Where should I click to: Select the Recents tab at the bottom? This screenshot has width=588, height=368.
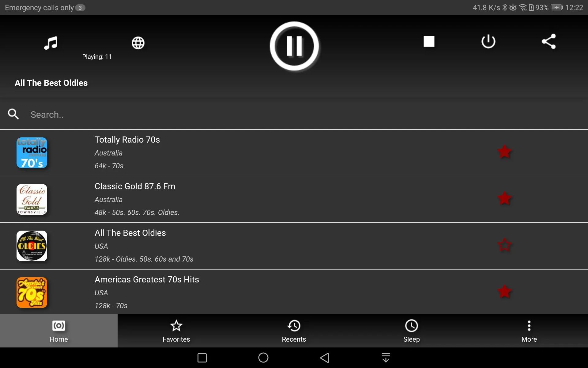294,331
